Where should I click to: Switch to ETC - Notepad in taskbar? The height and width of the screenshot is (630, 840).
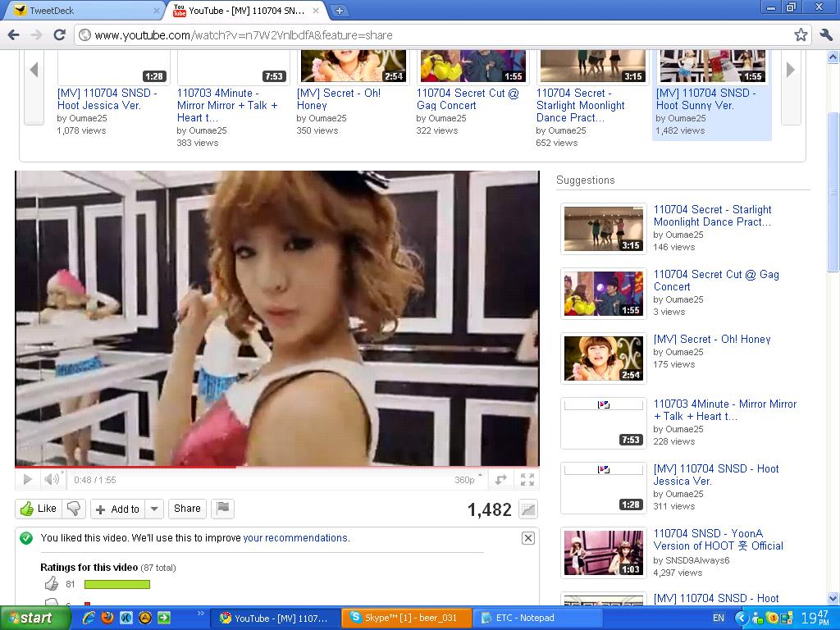tap(538, 618)
